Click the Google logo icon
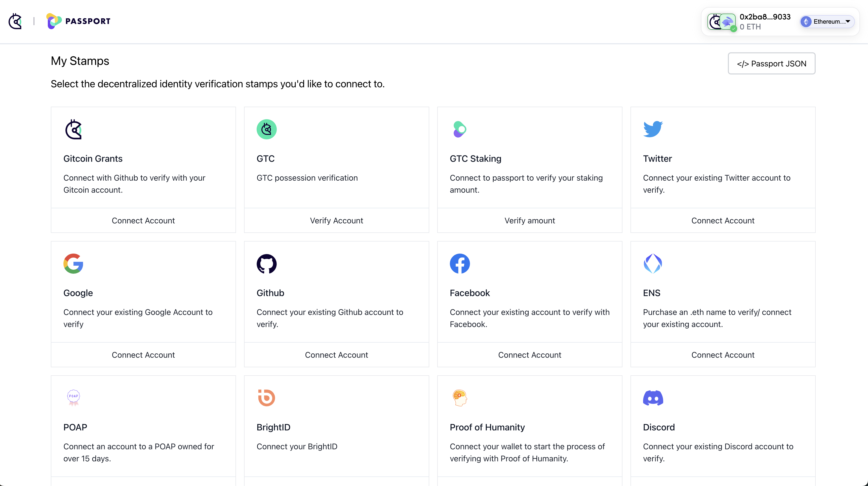 (x=73, y=264)
